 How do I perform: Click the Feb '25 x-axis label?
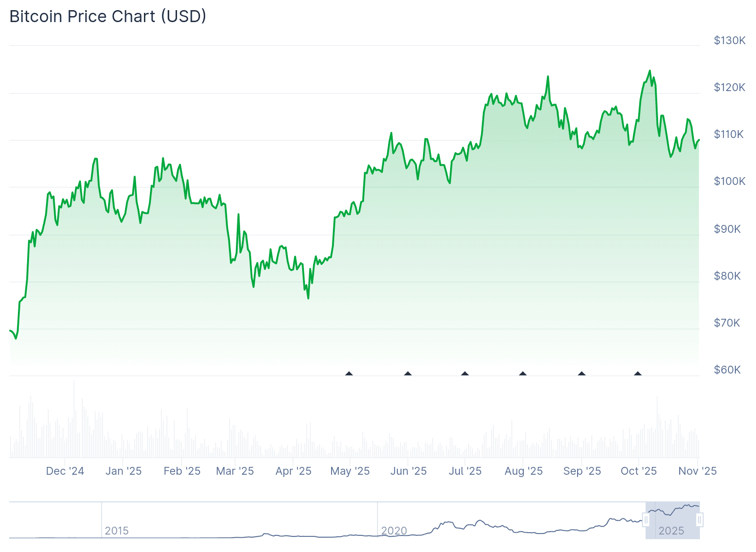coord(182,471)
